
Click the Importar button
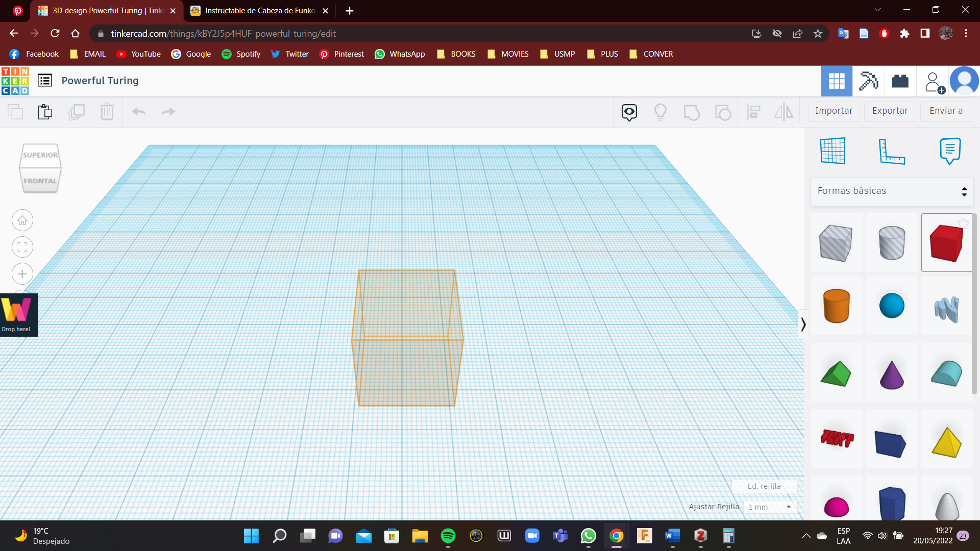click(x=834, y=111)
